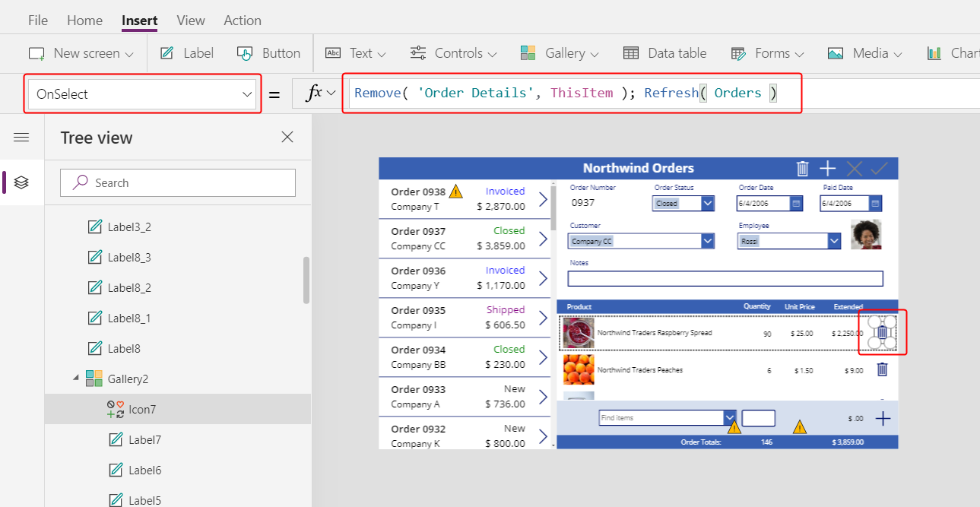Click the fx formula button
Image resolution: width=980 pixels, height=507 pixels.
pyautogui.click(x=321, y=93)
